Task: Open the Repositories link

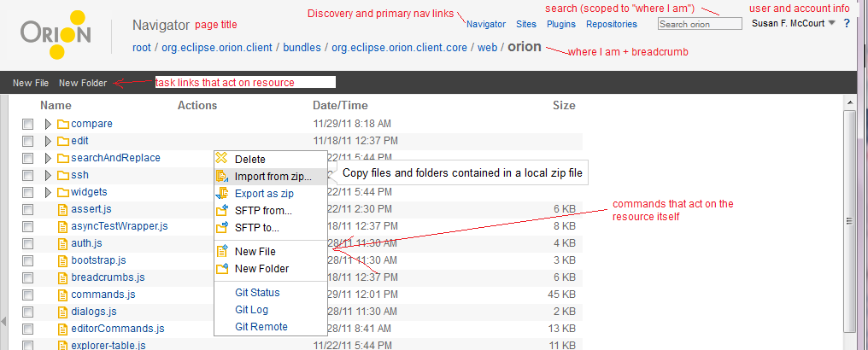Action: click(612, 24)
